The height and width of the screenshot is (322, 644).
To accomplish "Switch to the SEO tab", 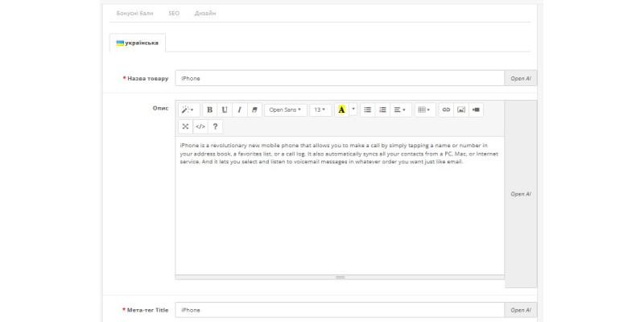I will pyautogui.click(x=174, y=13).
